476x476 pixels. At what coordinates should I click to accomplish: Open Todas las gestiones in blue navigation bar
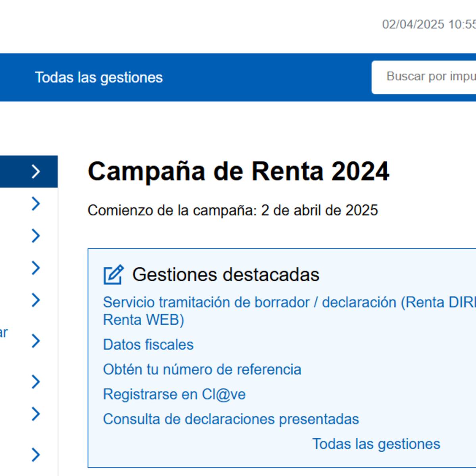point(99,77)
